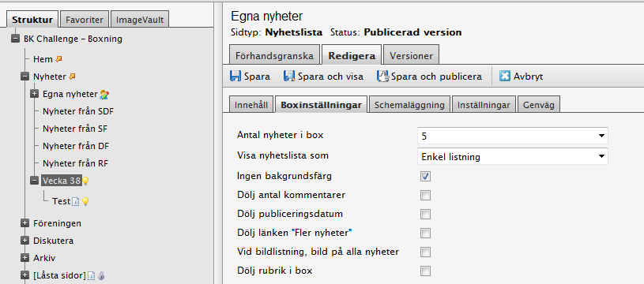
Task: Click the shortcut arrow icon beside Nyheter
Action: [72, 77]
